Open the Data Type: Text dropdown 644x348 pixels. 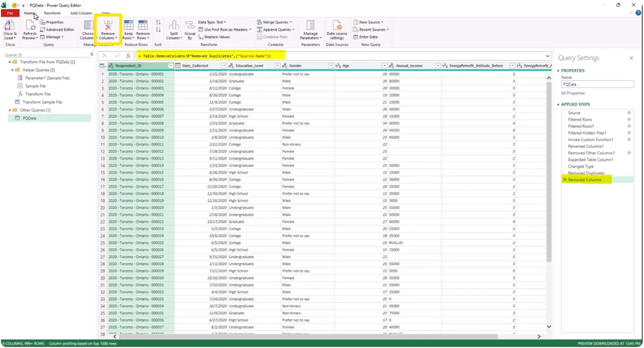pos(212,22)
